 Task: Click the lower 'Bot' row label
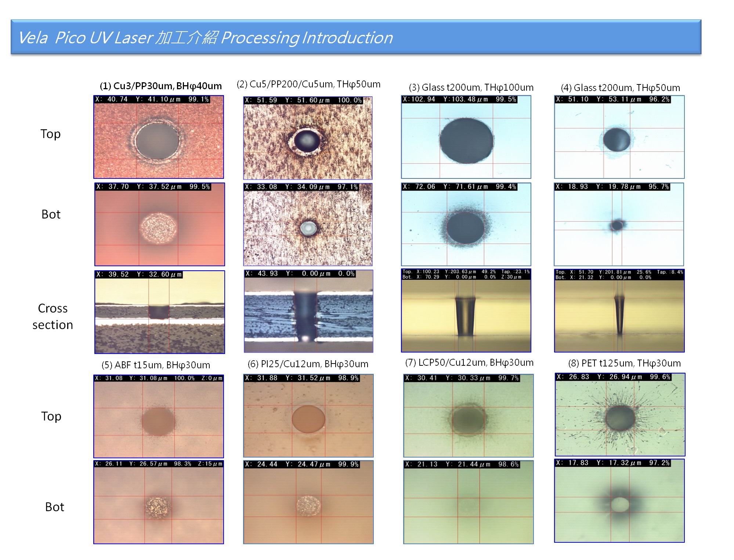[x=55, y=507]
